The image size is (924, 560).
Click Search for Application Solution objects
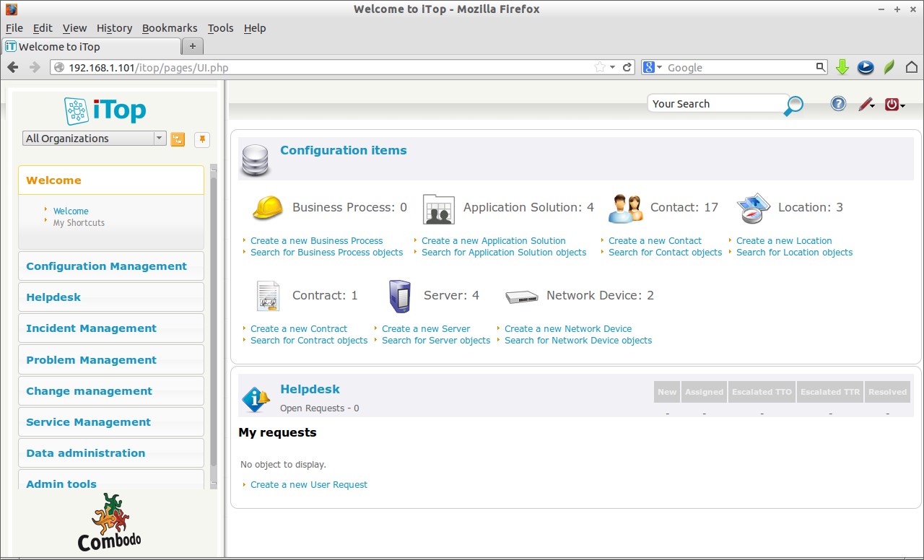tap(504, 253)
